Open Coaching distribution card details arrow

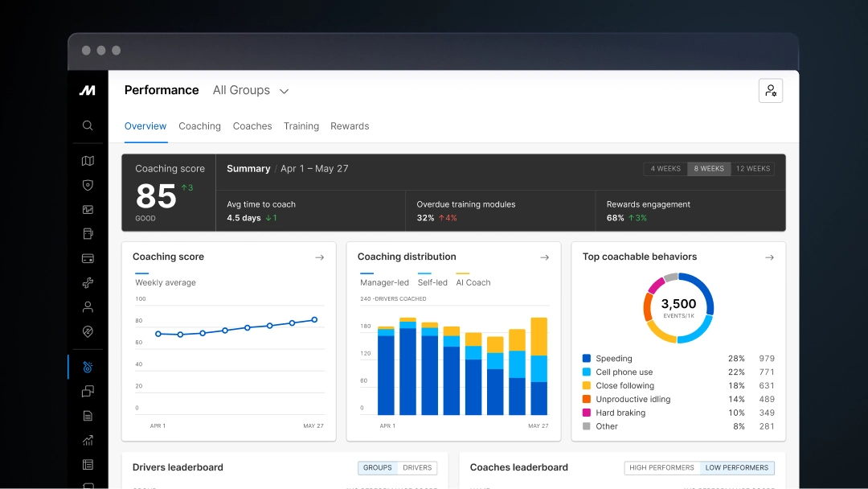(545, 257)
